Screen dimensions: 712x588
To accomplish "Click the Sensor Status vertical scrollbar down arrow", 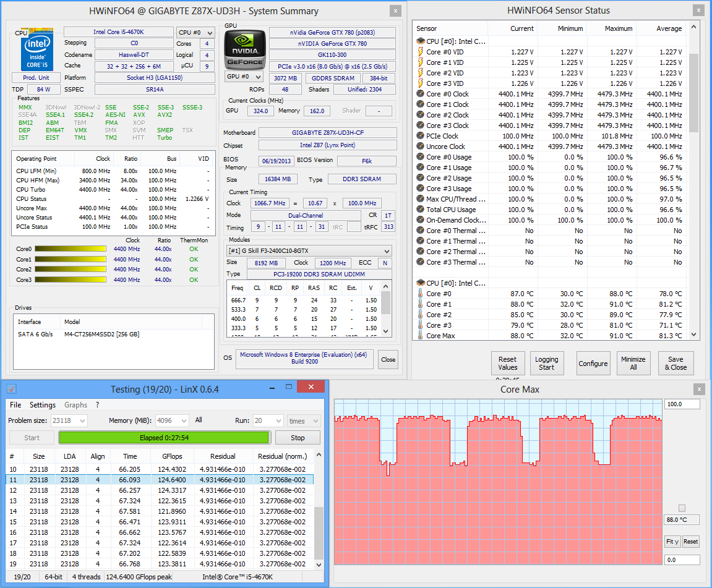I will 693,334.
